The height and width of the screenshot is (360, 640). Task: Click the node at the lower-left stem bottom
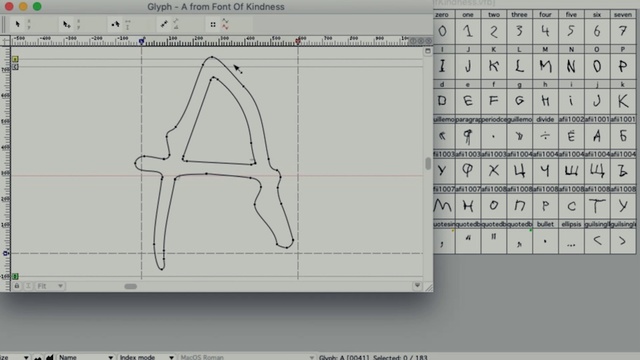162,269
